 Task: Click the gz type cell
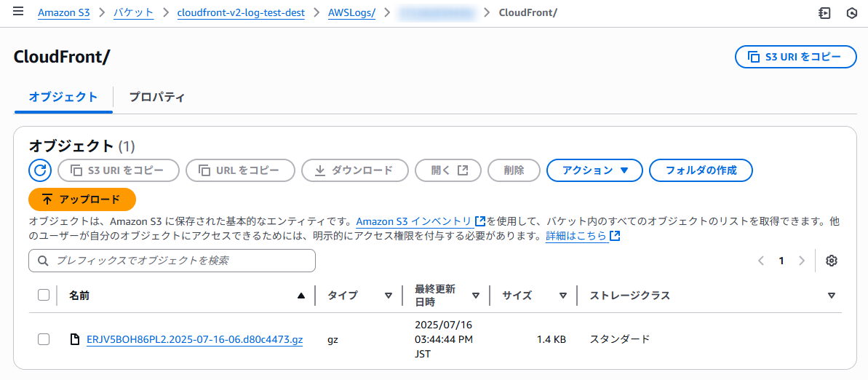click(x=333, y=339)
